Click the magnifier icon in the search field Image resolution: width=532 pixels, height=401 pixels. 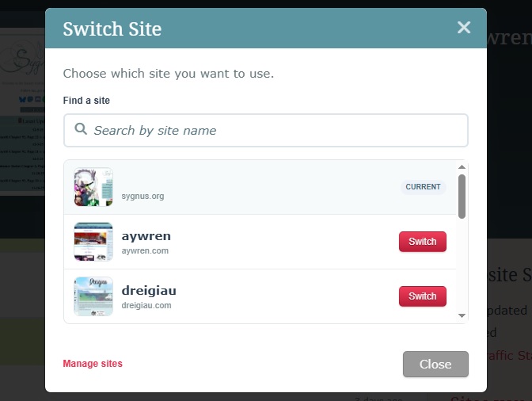pyautogui.click(x=81, y=129)
